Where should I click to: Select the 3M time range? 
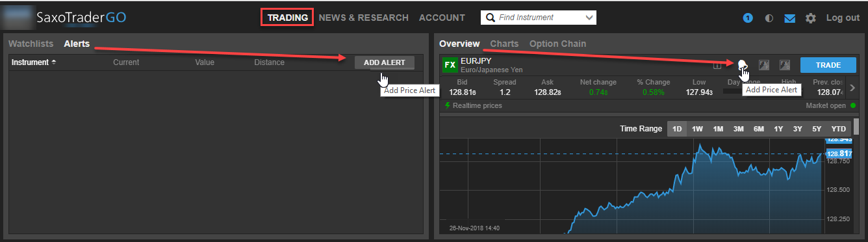[x=738, y=129]
